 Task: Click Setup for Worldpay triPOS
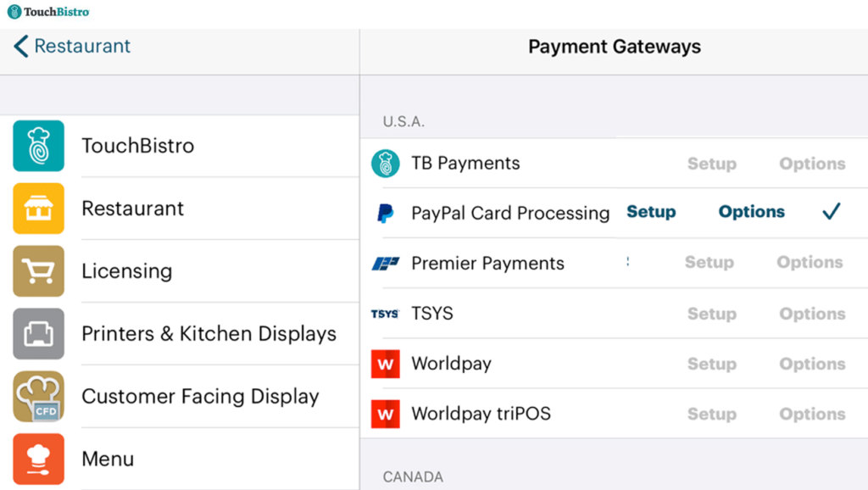point(712,414)
